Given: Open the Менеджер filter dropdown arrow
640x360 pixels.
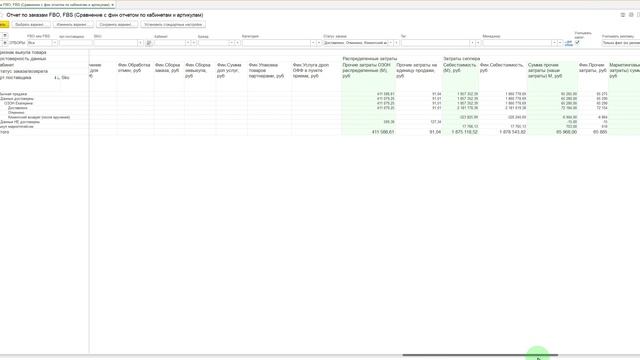Looking at the screenshot, I should (x=554, y=43).
